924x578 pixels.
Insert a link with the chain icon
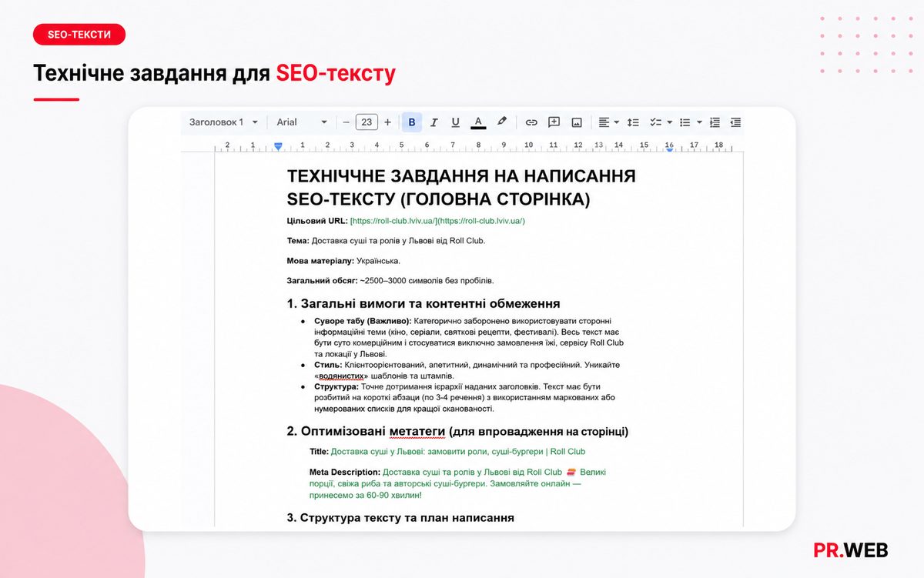(531, 122)
